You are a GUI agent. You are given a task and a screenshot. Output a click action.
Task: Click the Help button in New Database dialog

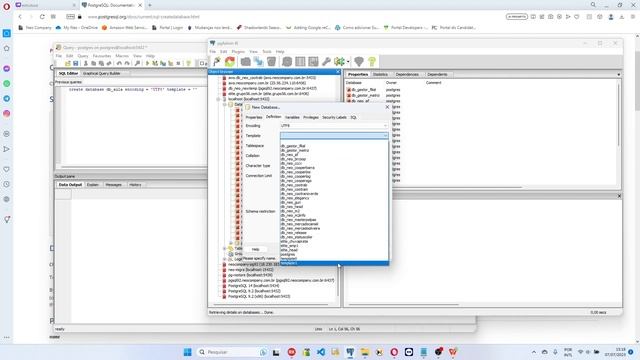pos(256,249)
